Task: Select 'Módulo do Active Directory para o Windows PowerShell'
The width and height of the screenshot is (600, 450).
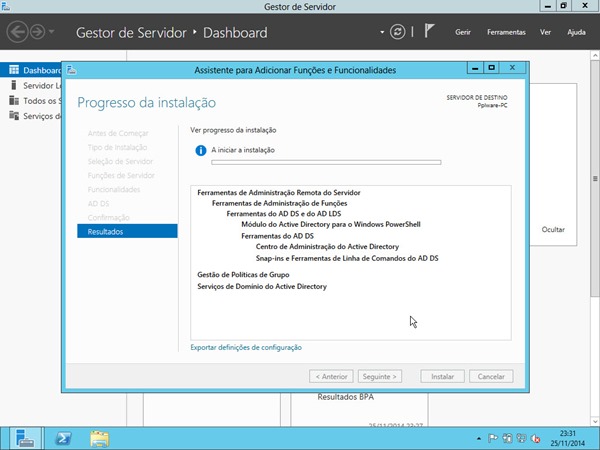Action: click(x=331, y=224)
